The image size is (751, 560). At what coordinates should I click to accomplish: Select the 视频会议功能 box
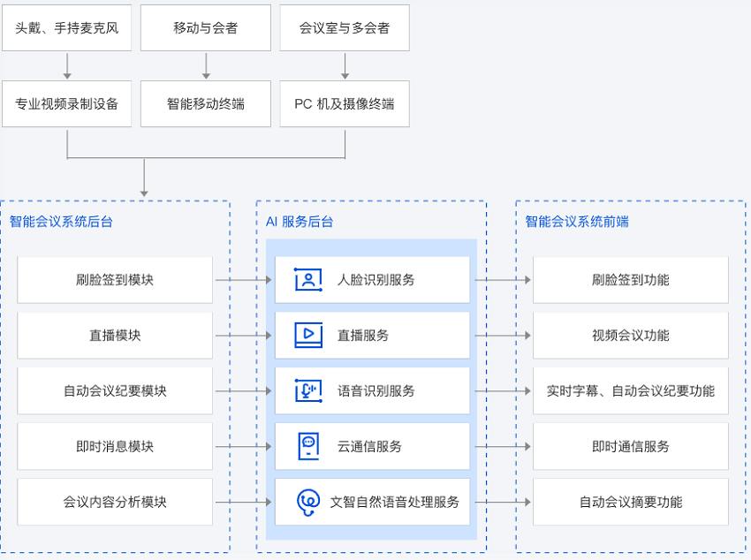point(631,335)
